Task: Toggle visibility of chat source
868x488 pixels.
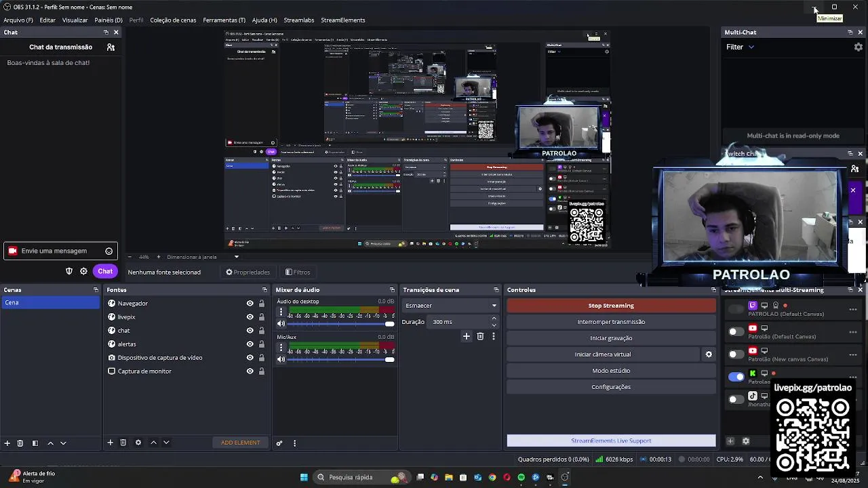Action: [x=250, y=331]
